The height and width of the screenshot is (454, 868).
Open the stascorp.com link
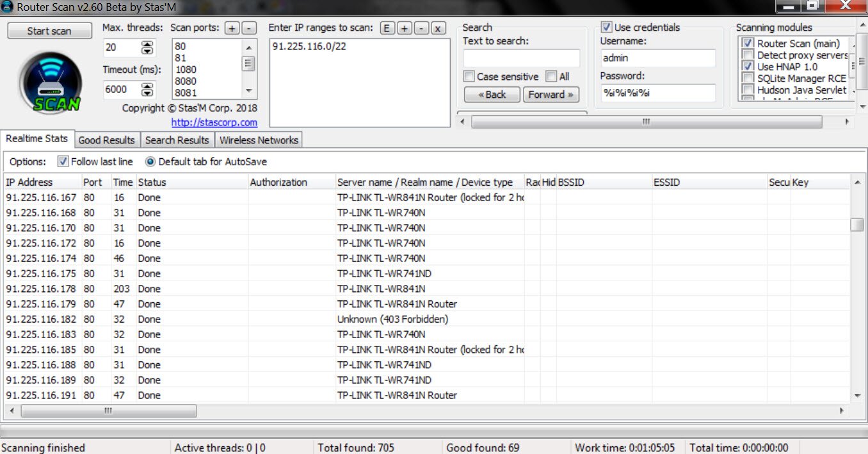214,122
